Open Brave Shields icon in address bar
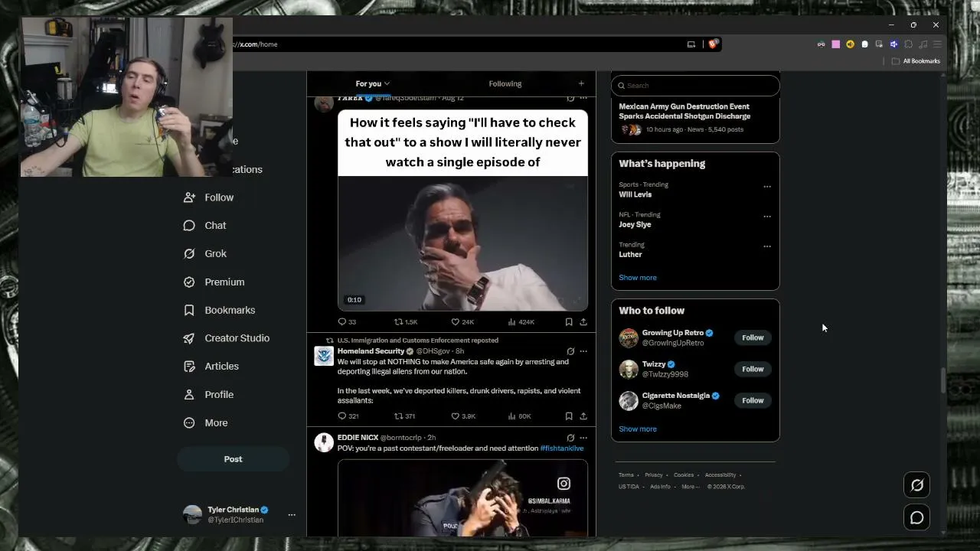 tap(713, 44)
